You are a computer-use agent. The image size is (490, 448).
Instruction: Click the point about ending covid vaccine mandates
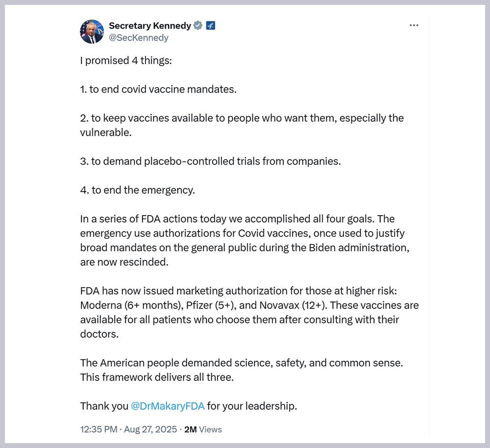click(158, 89)
